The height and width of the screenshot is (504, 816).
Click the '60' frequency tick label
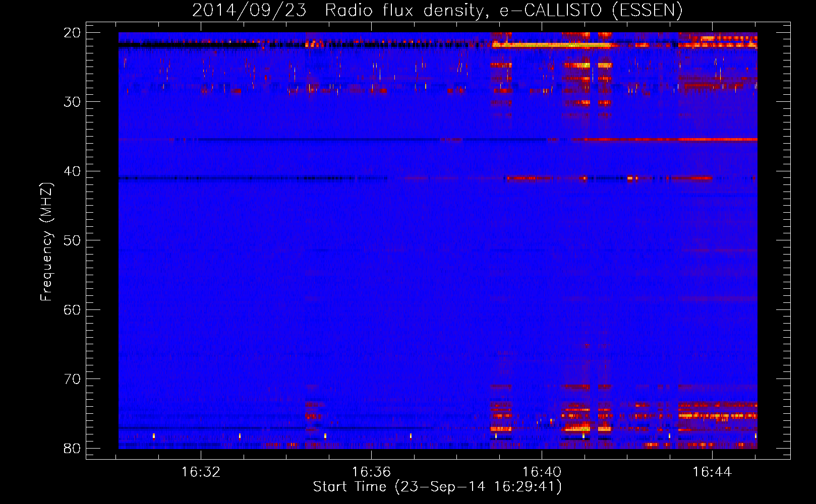point(73,310)
